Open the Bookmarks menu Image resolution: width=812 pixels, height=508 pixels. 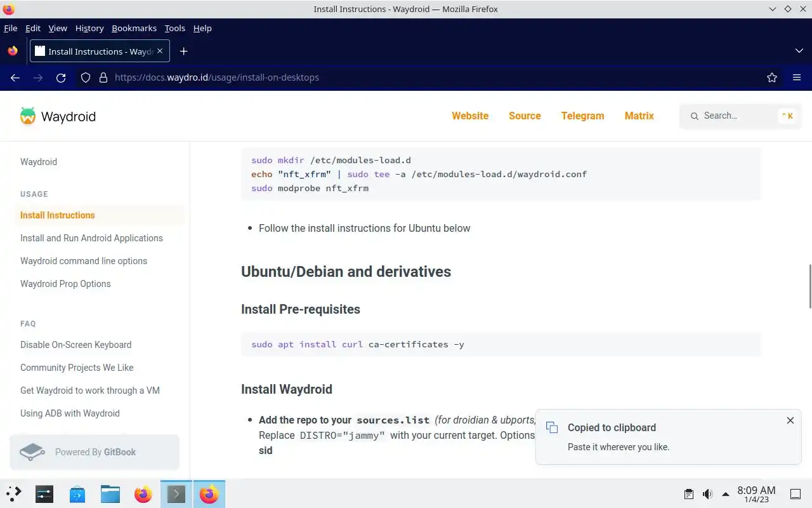click(x=134, y=28)
